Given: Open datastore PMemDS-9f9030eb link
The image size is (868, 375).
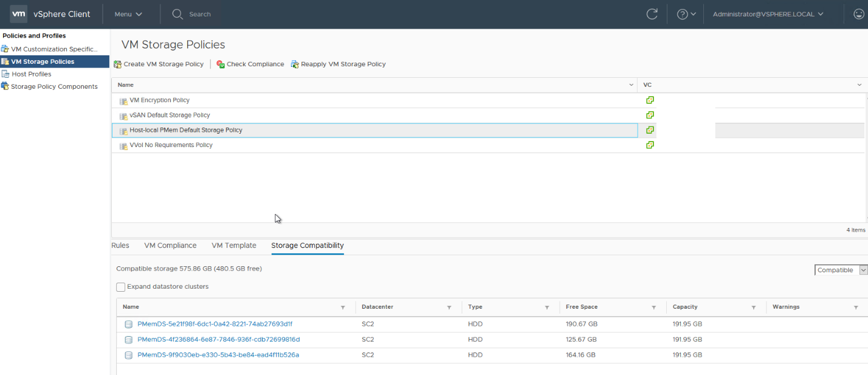Looking at the screenshot, I should coord(218,355).
